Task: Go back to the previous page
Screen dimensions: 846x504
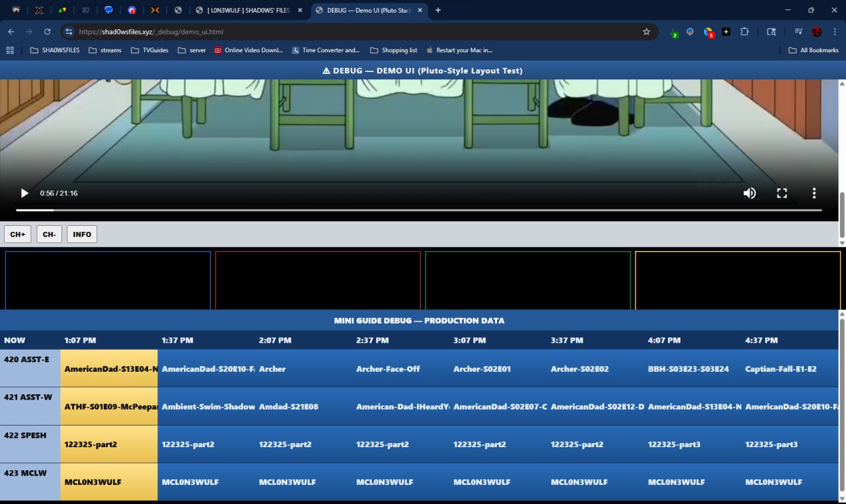Action: coord(11,32)
